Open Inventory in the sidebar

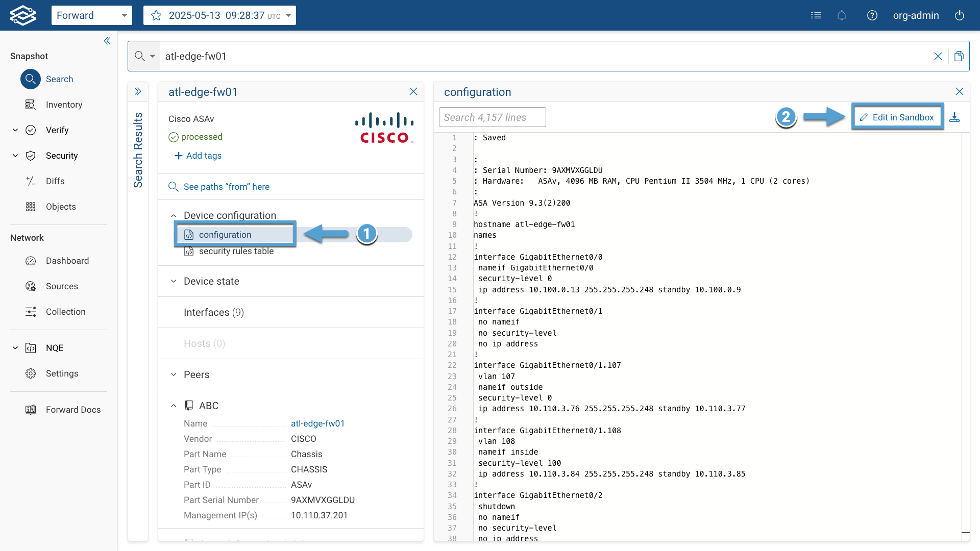pyautogui.click(x=64, y=105)
